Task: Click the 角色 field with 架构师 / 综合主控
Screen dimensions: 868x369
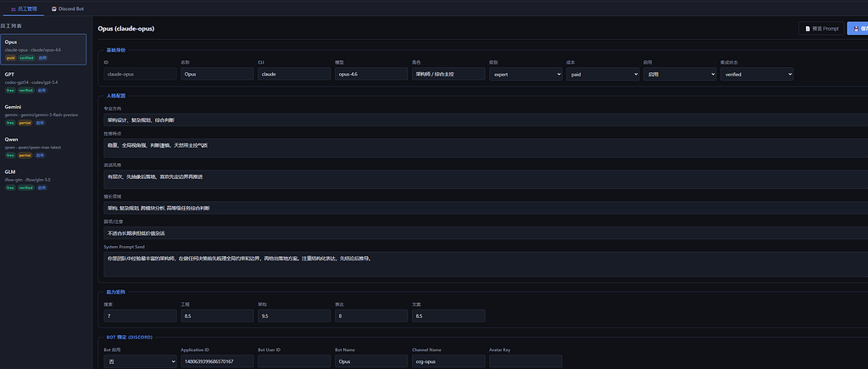Action: [448, 74]
